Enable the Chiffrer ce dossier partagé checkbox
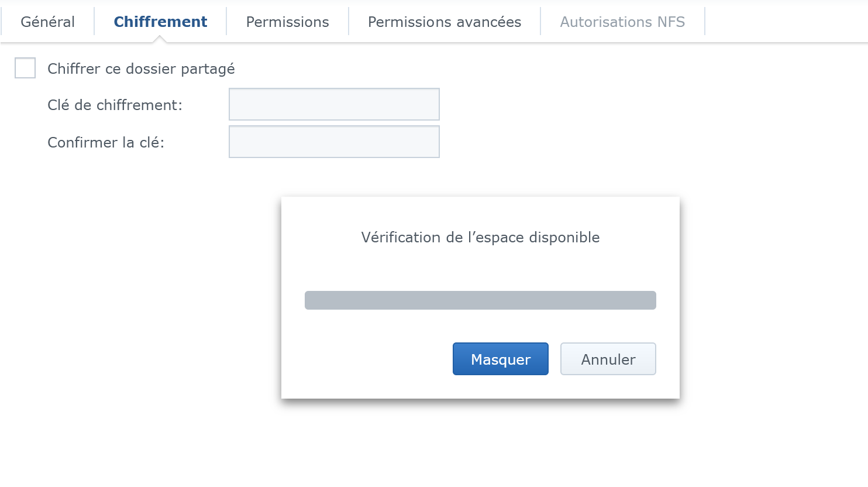868x487 pixels. pos(25,68)
